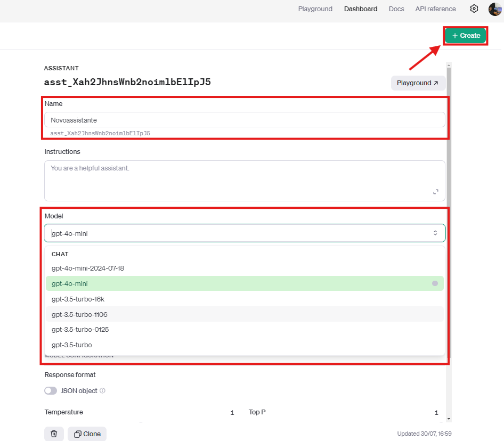Click the Name input field
Image resolution: width=504 pixels, height=441 pixels.
(x=244, y=120)
